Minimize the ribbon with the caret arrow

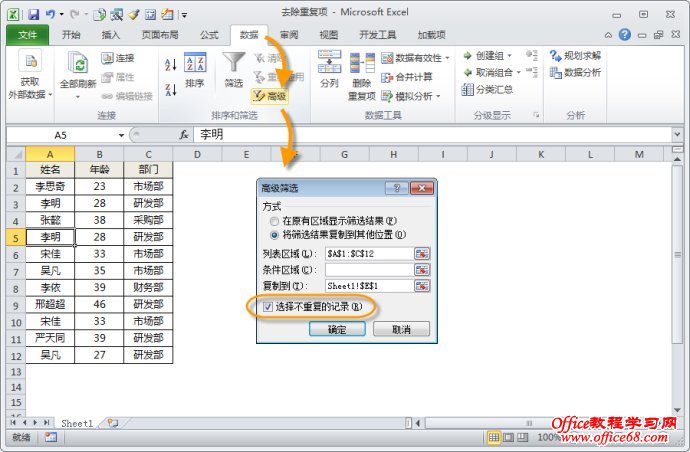pyautogui.click(x=608, y=35)
